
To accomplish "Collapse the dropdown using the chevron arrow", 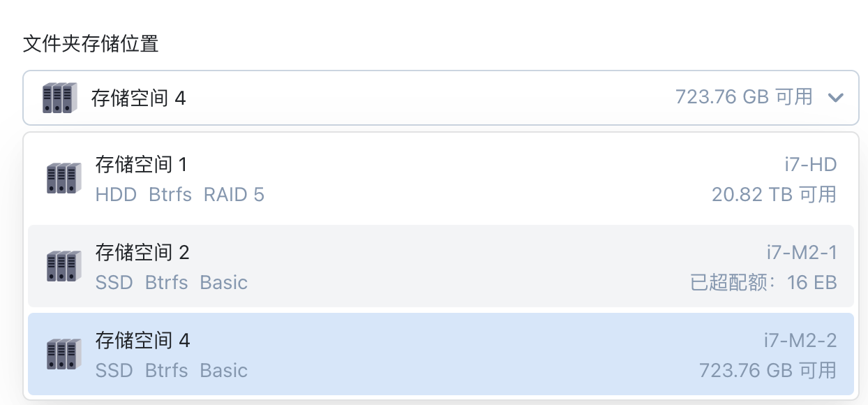I will pos(835,98).
